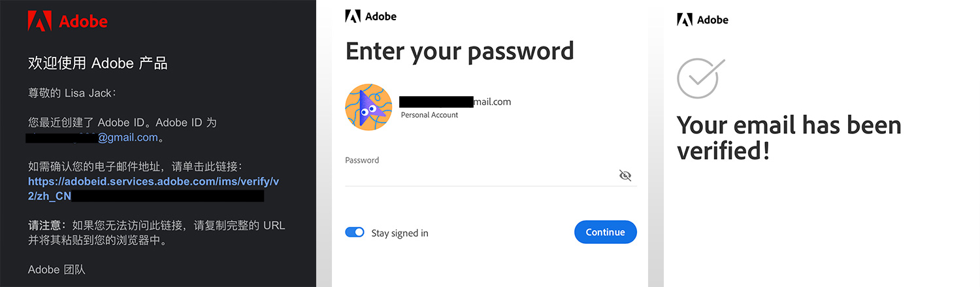This screenshot has width=980, height=287.
Task: Click the Personal Account label
Action: click(429, 115)
